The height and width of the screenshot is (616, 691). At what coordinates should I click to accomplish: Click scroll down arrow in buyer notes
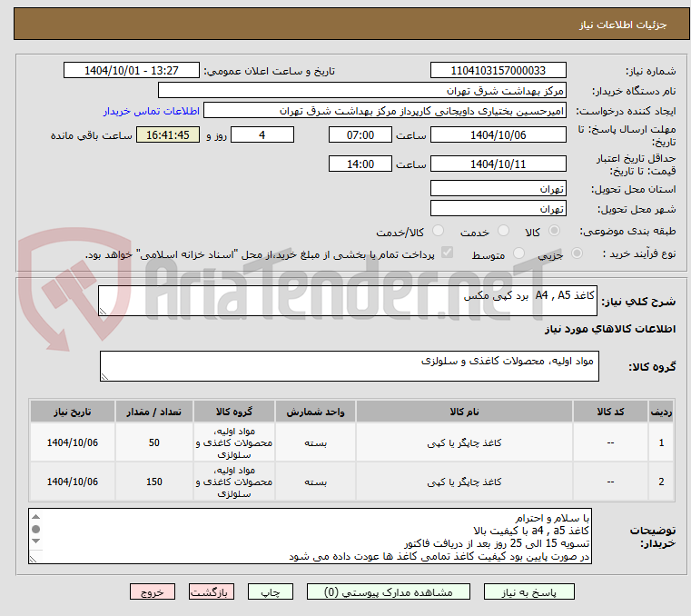point(36,541)
